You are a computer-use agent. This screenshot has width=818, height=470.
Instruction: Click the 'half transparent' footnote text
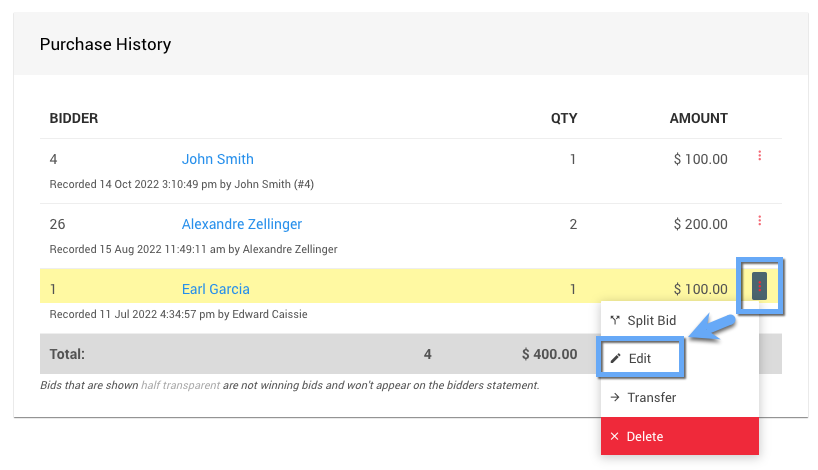tap(180, 385)
